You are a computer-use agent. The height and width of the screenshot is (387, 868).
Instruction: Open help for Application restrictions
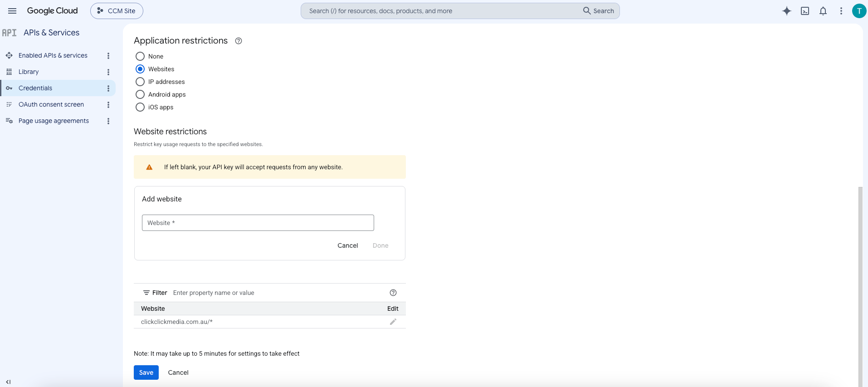pyautogui.click(x=239, y=41)
